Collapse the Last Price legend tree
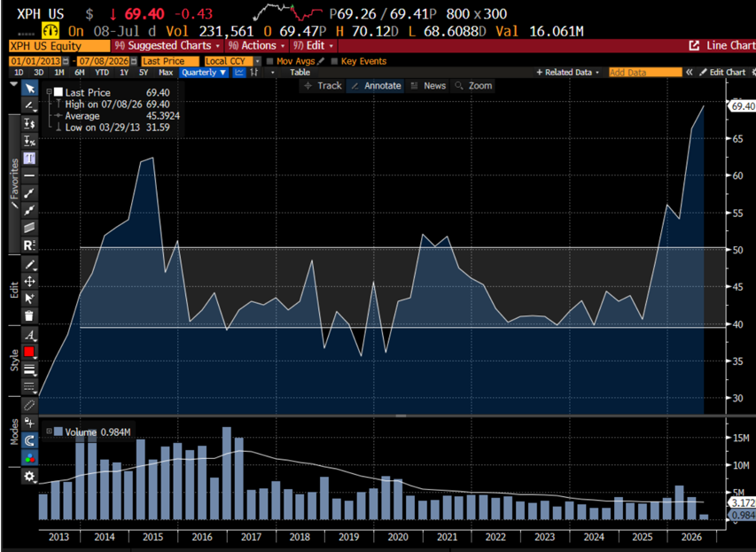 click(49, 91)
